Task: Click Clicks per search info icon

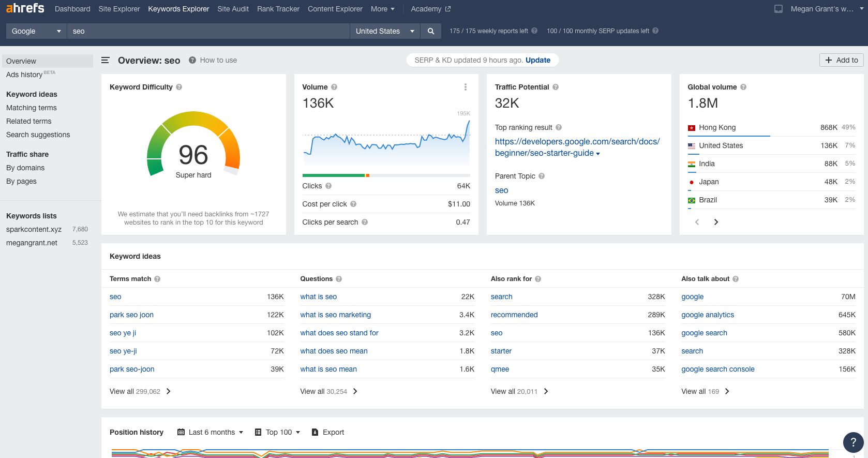Action: (x=365, y=222)
